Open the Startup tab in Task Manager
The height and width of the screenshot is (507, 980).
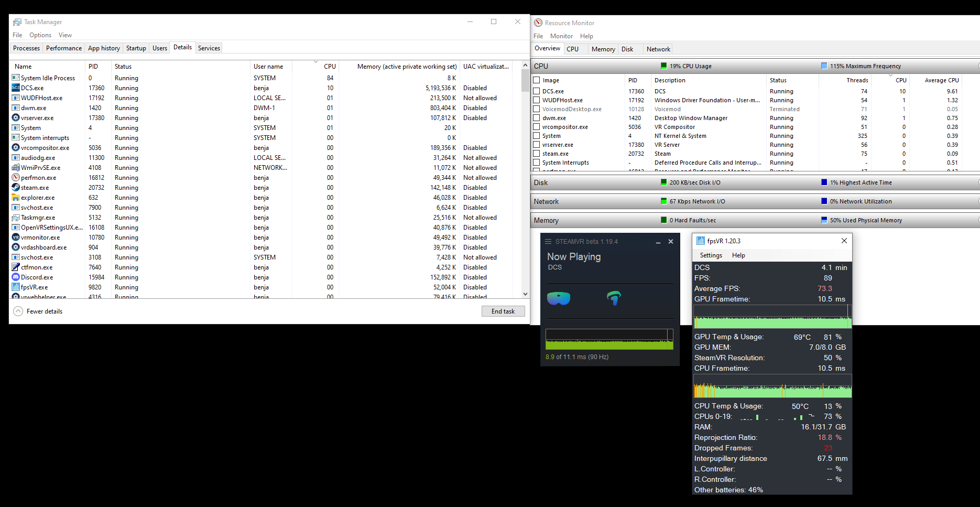[136, 48]
